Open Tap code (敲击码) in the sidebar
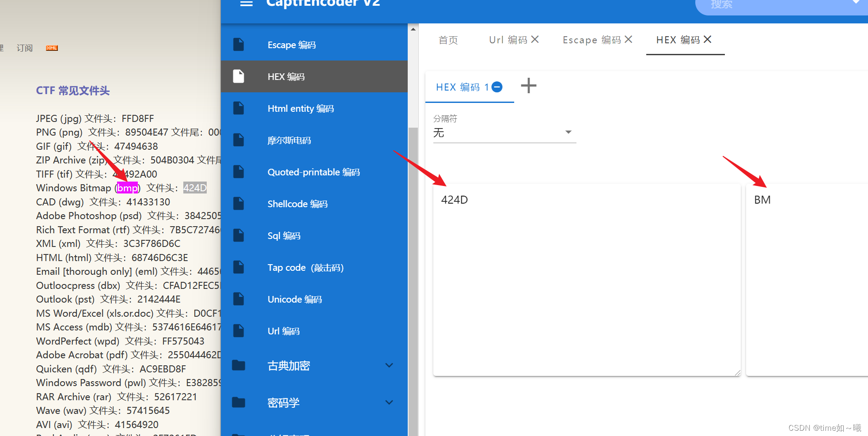 pos(314,267)
